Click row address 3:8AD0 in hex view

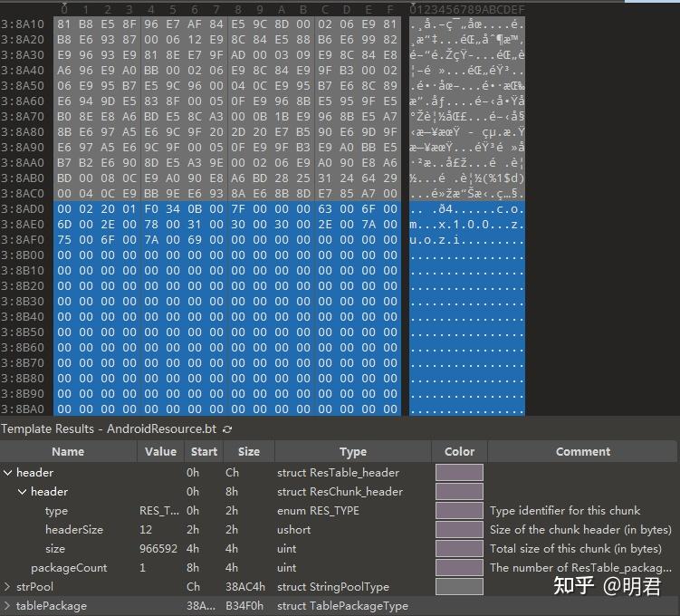pos(23,209)
